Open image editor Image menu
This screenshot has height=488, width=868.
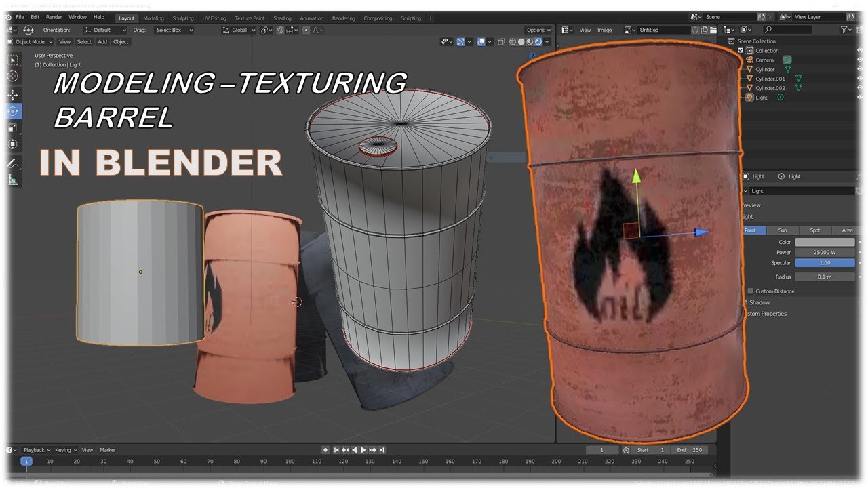click(604, 30)
